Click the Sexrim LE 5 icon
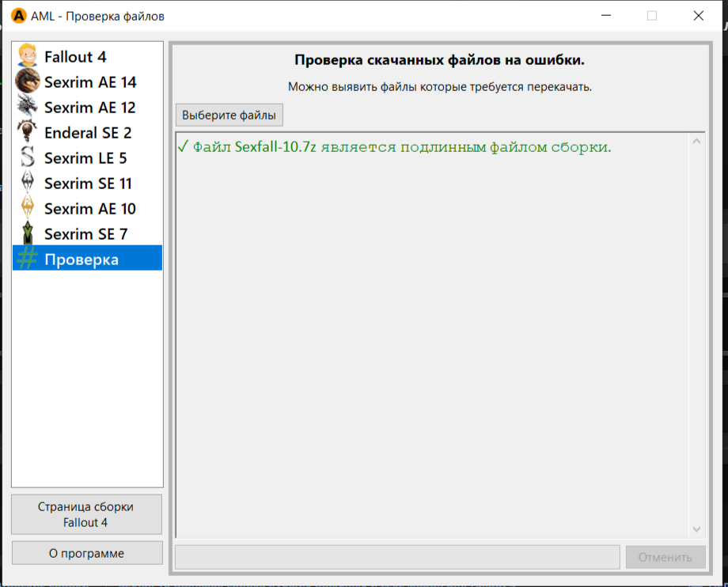 pyautogui.click(x=27, y=158)
